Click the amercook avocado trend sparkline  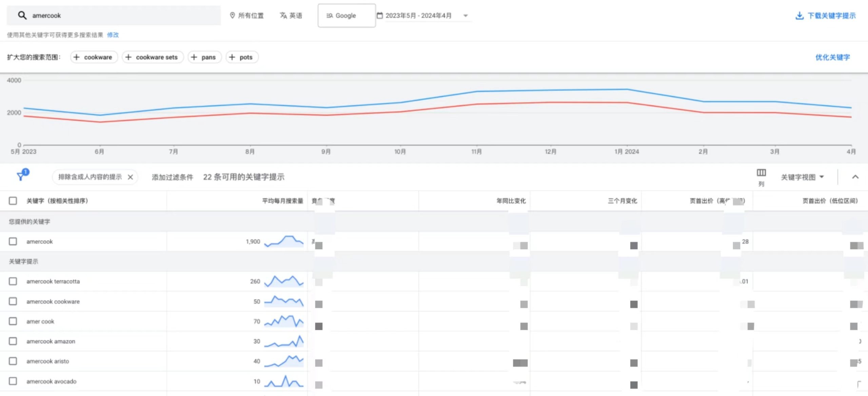(284, 381)
